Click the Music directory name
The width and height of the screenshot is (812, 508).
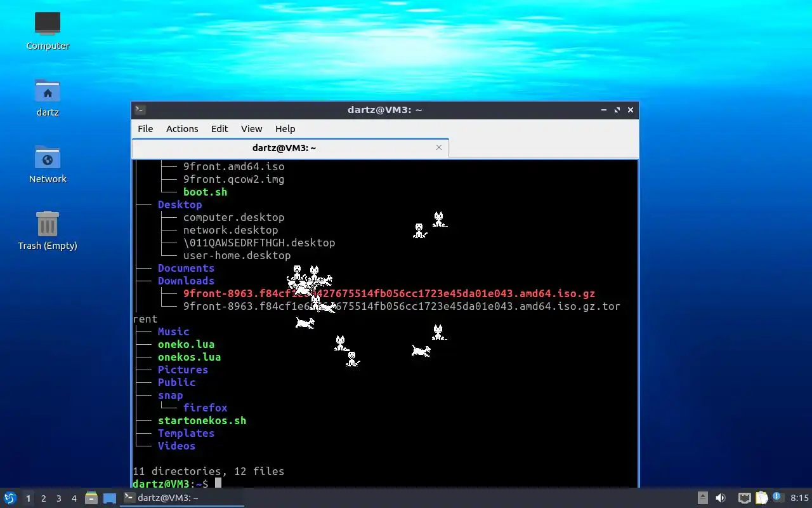tap(173, 331)
